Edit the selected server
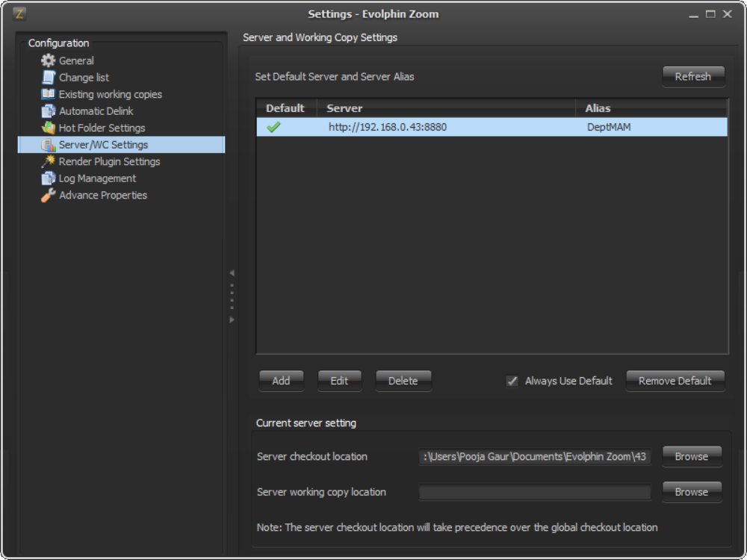747x560 pixels. click(x=339, y=381)
